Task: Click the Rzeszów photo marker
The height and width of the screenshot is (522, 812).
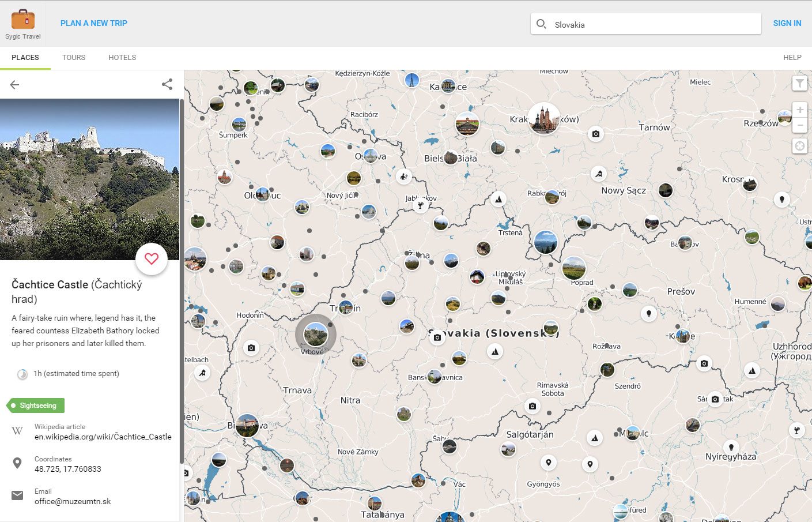Action: [x=785, y=118]
